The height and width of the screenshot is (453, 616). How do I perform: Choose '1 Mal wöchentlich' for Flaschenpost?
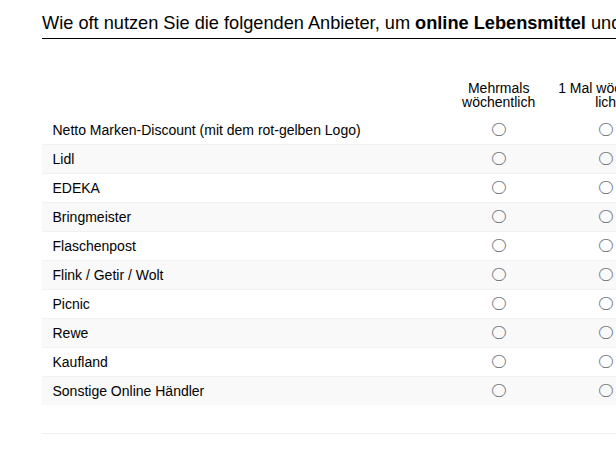tap(605, 246)
